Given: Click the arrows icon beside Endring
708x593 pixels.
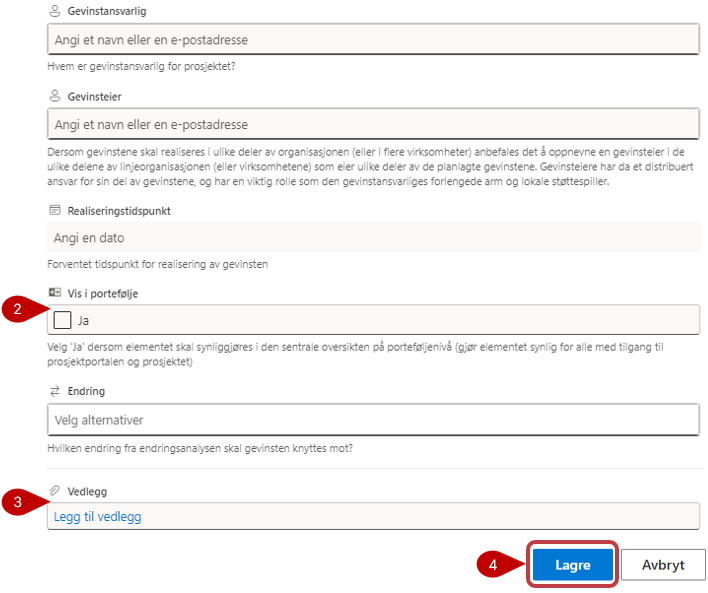Looking at the screenshot, I should (x=54, y=391).
